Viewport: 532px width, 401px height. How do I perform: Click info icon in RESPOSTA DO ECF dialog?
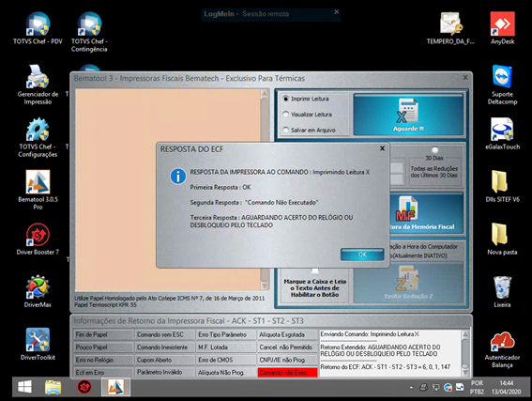(177, 177)
